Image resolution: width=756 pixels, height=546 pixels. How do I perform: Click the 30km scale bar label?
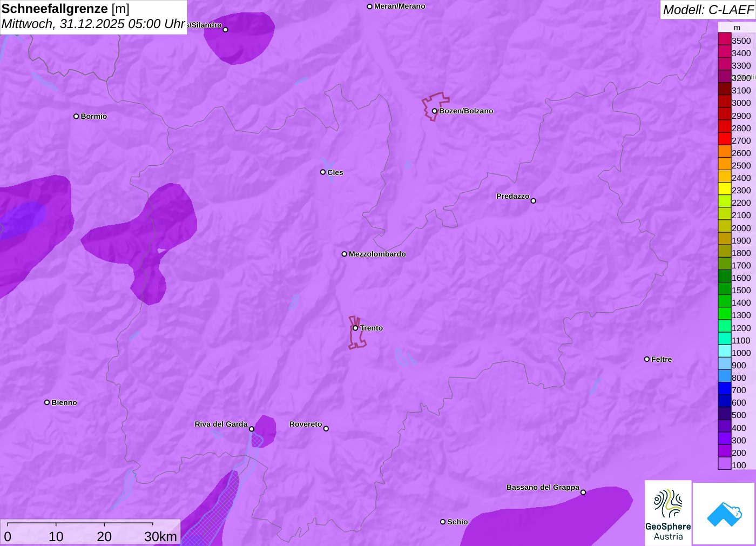click(160, 536)
